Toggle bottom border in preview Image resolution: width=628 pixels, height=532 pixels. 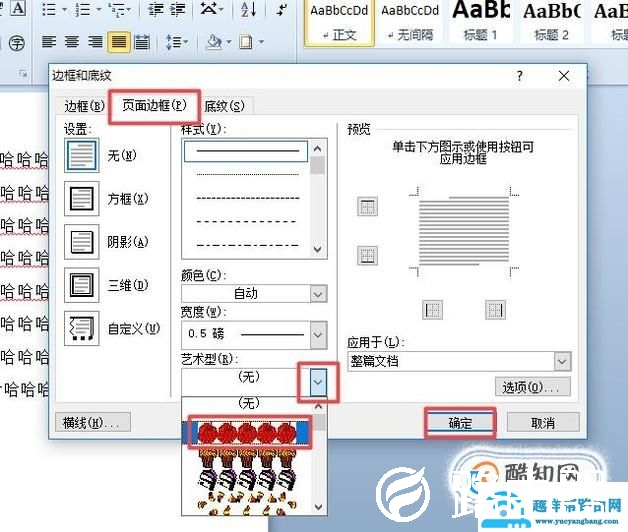[x=367, y=256]
